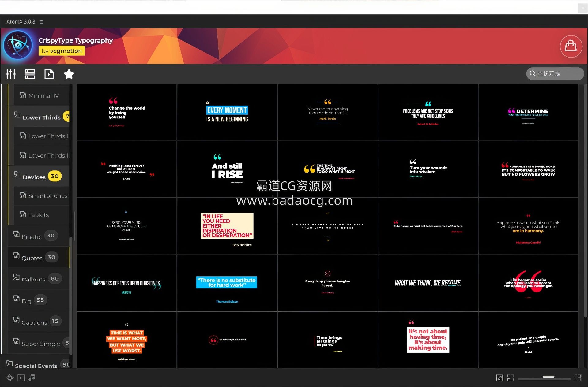This screenshot has width=588, height=387.
Task: Open the AtomX hamburger panel menu
Action: pos(42,22)
